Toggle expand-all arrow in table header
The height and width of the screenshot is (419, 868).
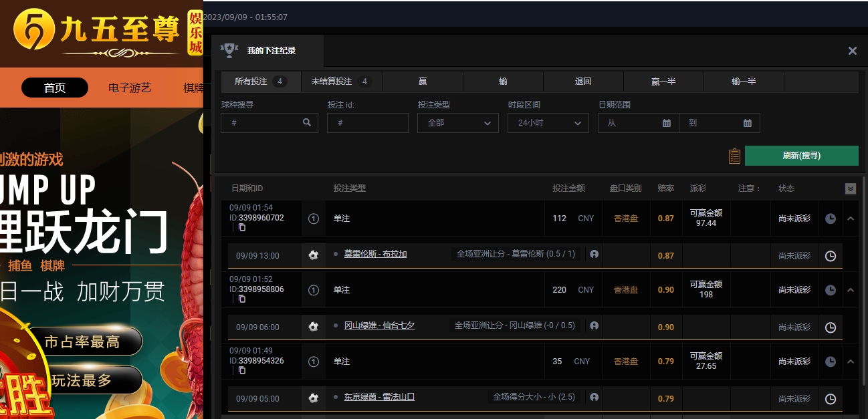click(850, 189)
